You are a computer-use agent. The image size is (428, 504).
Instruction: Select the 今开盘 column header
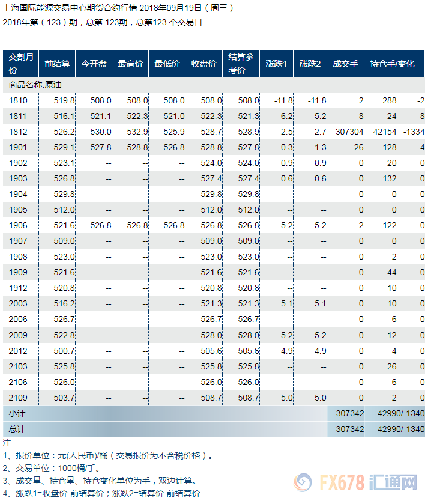point(94,63)
